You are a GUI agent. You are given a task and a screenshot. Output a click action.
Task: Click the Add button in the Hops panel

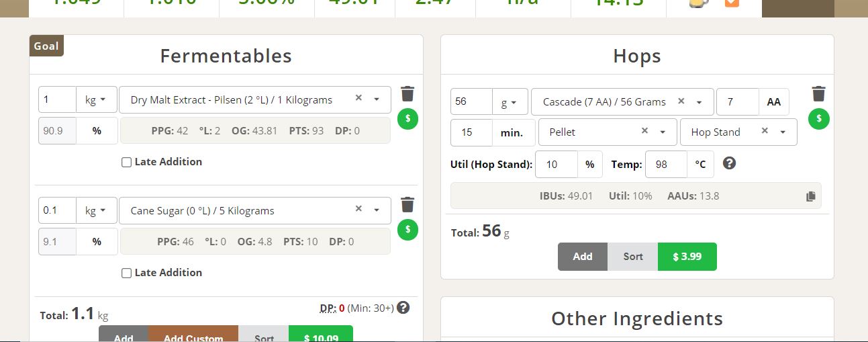[583, 257]
